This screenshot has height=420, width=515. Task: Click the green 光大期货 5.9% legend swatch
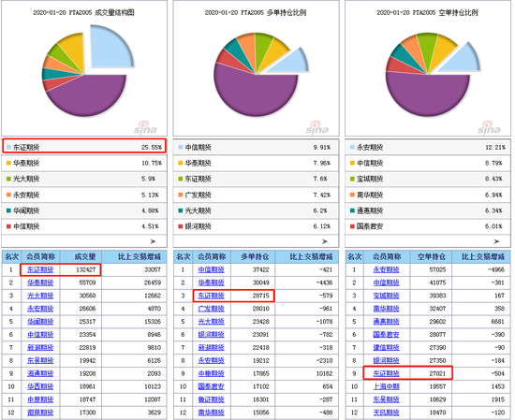8,179
